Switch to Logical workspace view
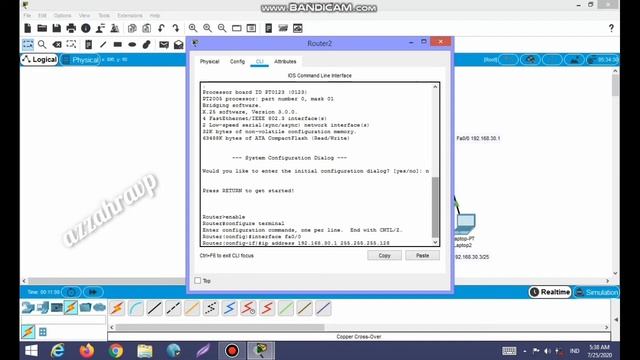Viewport: 640px width, 360px height. pyautogui.click(x=40, y=60)
